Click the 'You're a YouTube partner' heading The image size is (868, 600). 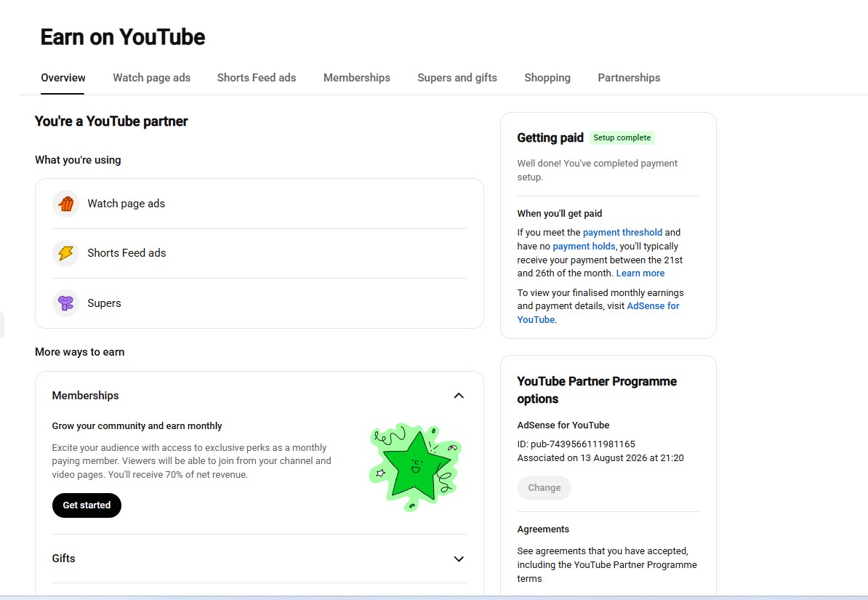coord(111,121)
